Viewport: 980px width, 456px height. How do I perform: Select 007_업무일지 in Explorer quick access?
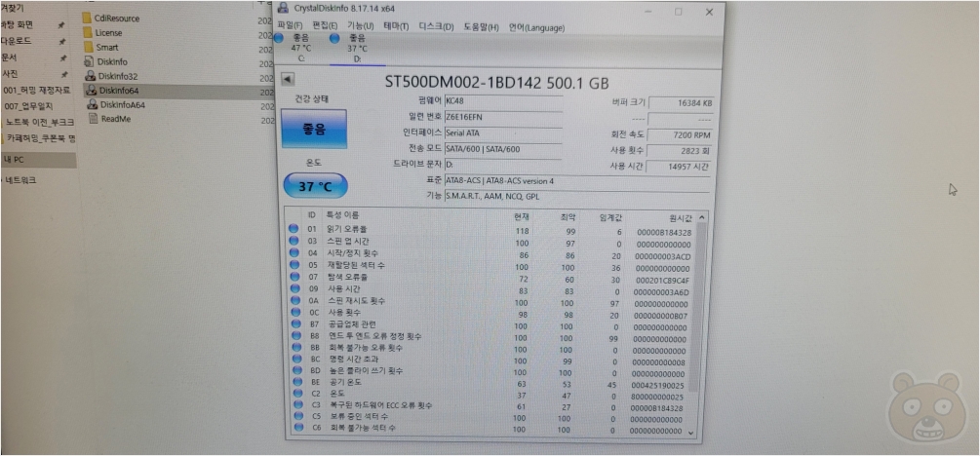coord(28,105)
